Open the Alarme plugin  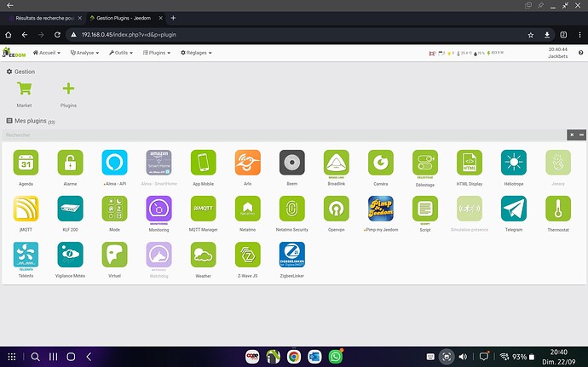pyautogui.click(x=70, y=163)
